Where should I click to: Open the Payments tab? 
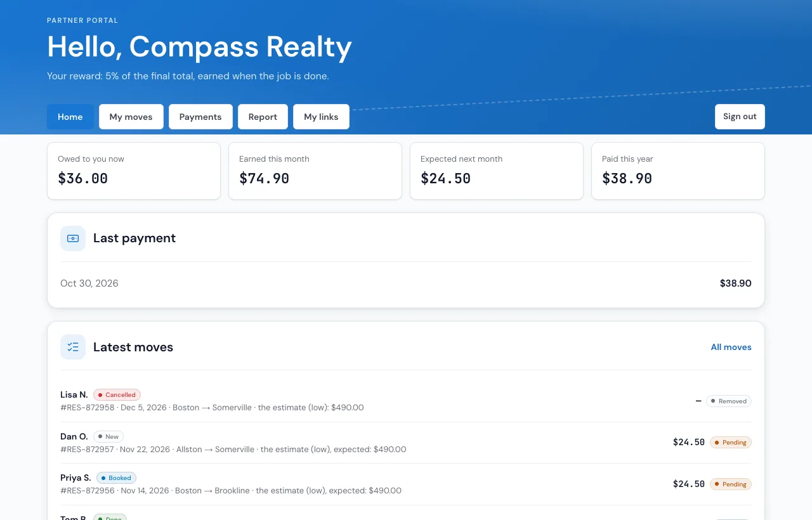point(200,117)
